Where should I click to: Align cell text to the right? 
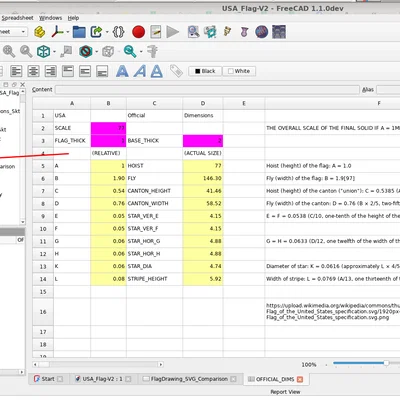(51, 71)
